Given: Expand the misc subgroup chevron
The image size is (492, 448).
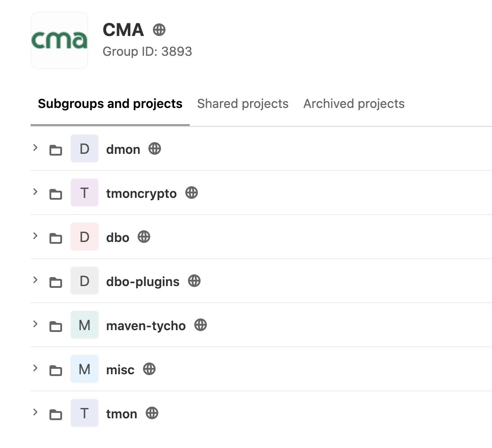Looking at the screenshot, I should 36,368.
